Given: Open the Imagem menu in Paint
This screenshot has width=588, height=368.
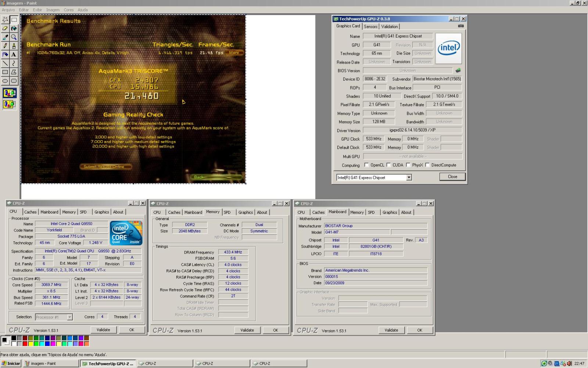Looking at the screenshot, I should tap(53, 10).
